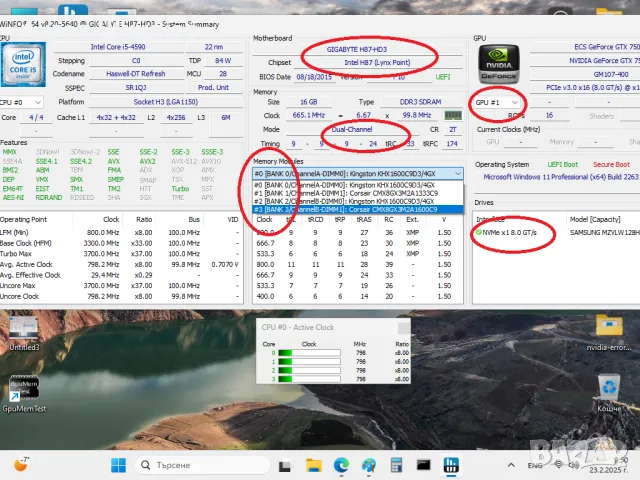Click the NVIDIA GeForce logo
The image size is (640, 480).
[498, 65]
